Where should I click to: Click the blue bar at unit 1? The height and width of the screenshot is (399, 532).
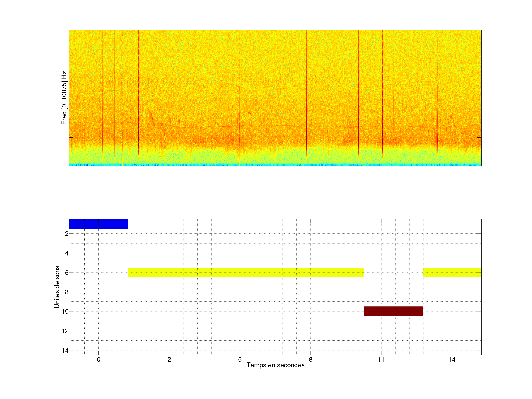click(x=98, y=224)
